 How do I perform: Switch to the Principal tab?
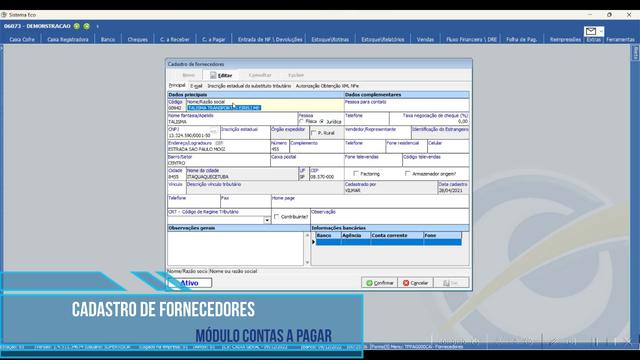point(177,85)
